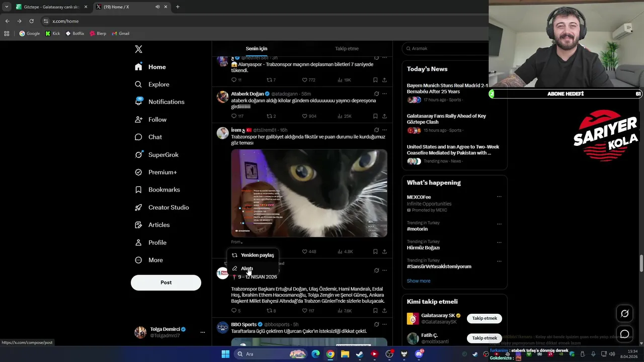
Task: Open Home in left sidebar
Action: click(x=150, y=67)
